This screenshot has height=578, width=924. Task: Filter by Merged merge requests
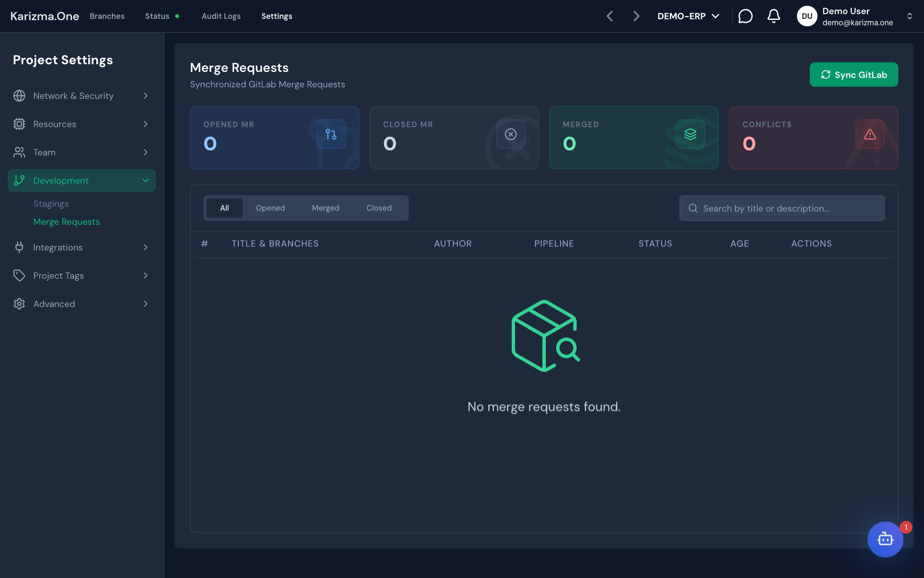[x=326, y=208]
